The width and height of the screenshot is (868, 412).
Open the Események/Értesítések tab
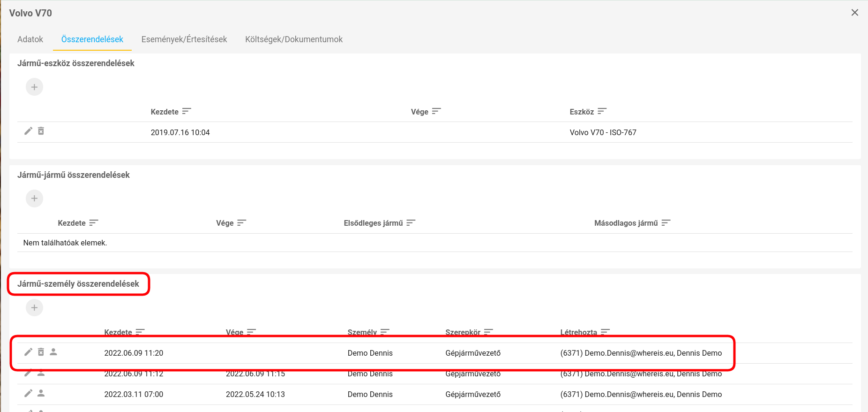pyautogui.click(x=184, y=39)
